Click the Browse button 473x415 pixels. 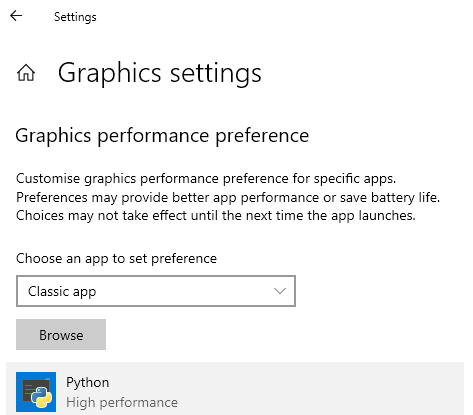61,335
